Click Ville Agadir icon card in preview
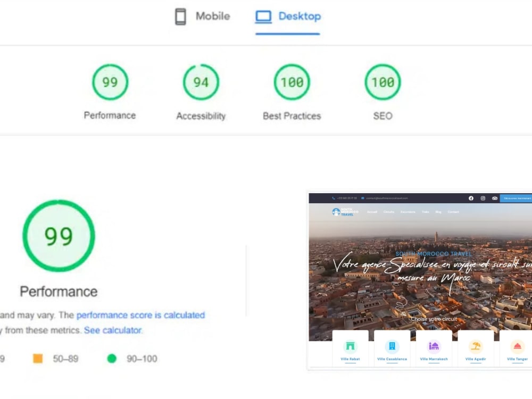532x399 pixels. click(x=475, y=348)
